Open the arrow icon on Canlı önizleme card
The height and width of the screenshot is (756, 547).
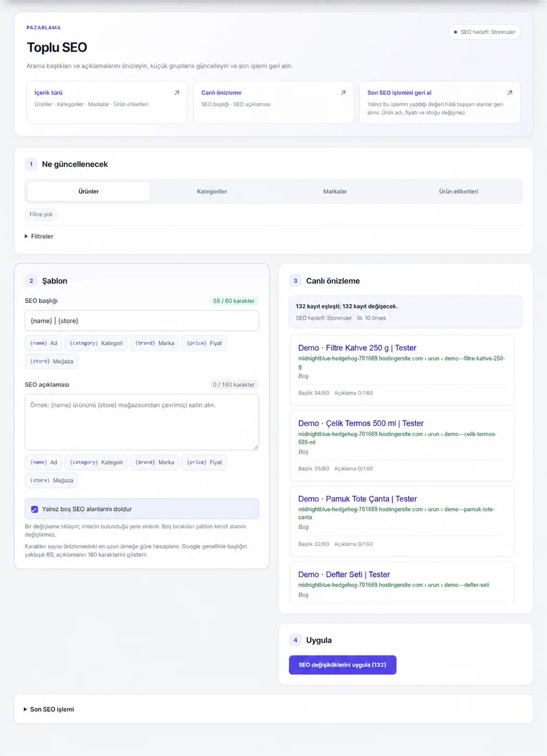pos(343,93)
